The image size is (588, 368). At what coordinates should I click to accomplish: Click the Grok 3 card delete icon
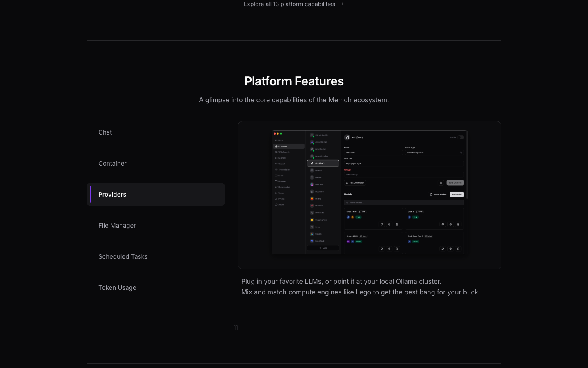coord(458,224)
